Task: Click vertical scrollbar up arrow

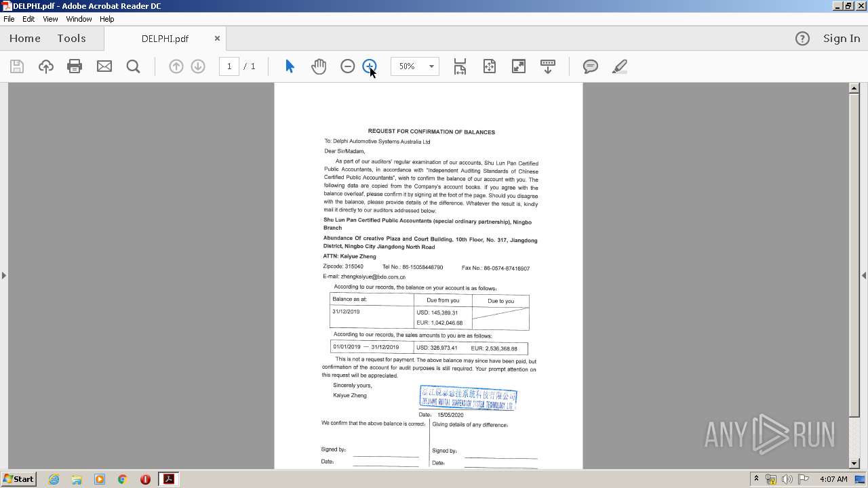Action: [x=854, y=88]
